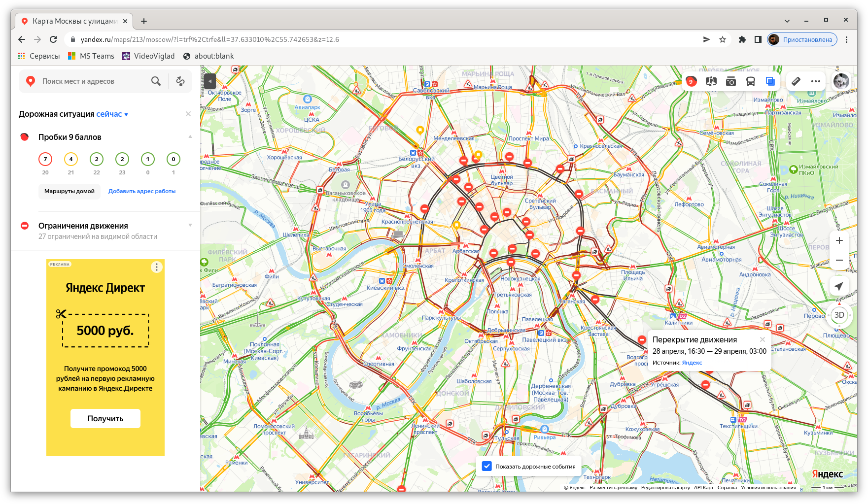Screen dimensions: 868x504
Task: Reload the current page
Action: point(53,39)
